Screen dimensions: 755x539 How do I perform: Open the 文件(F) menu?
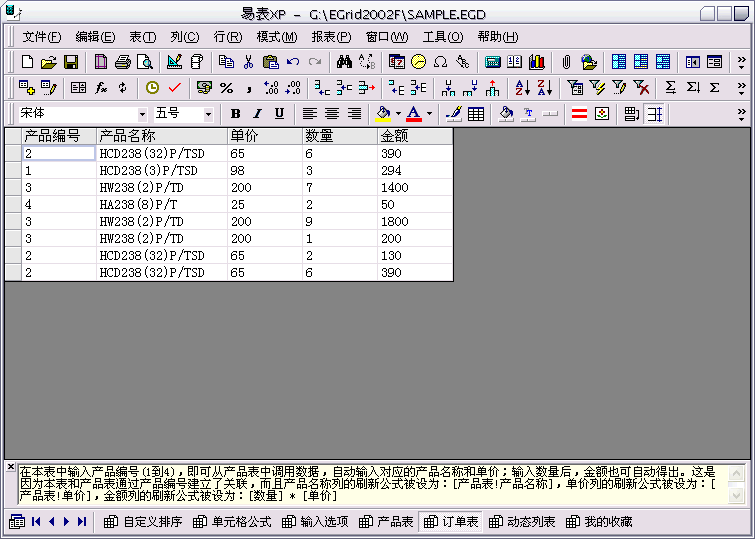(41, 37)
